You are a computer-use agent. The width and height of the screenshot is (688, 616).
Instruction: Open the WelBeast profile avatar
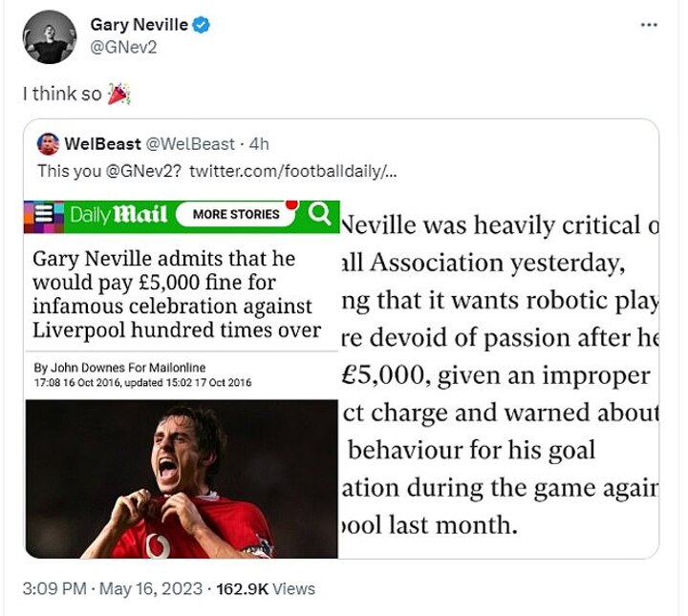tap(48, 144)
